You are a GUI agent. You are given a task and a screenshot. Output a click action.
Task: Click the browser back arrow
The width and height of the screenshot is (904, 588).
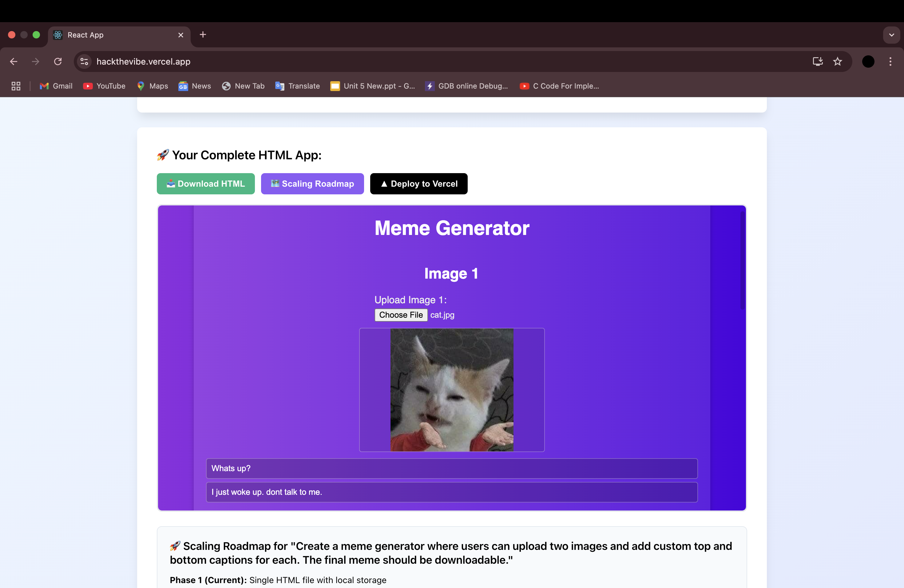coord(14,62)
